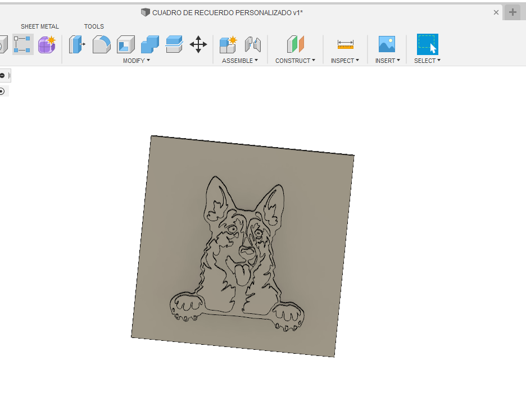Open the MODIFY dropdown menu
This screenshot has width=526, height=420.
[x=137, y=61]
